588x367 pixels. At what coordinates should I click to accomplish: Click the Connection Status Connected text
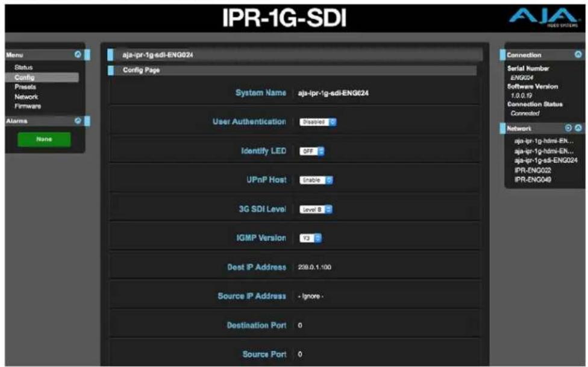(x=525, y=113)
